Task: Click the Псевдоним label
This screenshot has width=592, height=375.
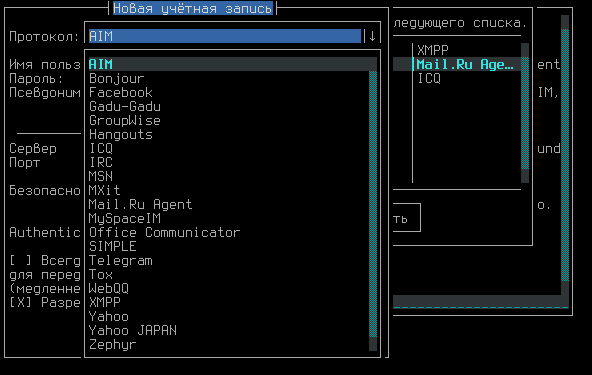Action: pyautogui.click(x=45, y=93)
